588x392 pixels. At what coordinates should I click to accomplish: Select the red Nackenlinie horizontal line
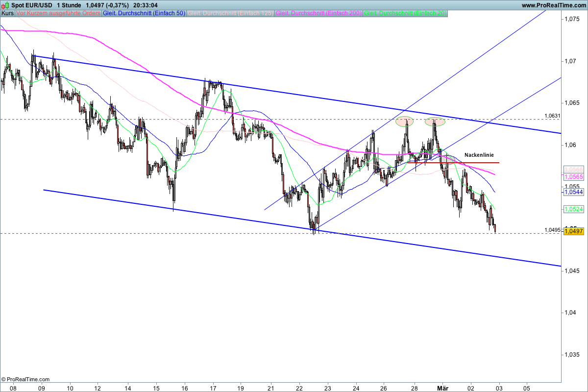pos(453,162)
